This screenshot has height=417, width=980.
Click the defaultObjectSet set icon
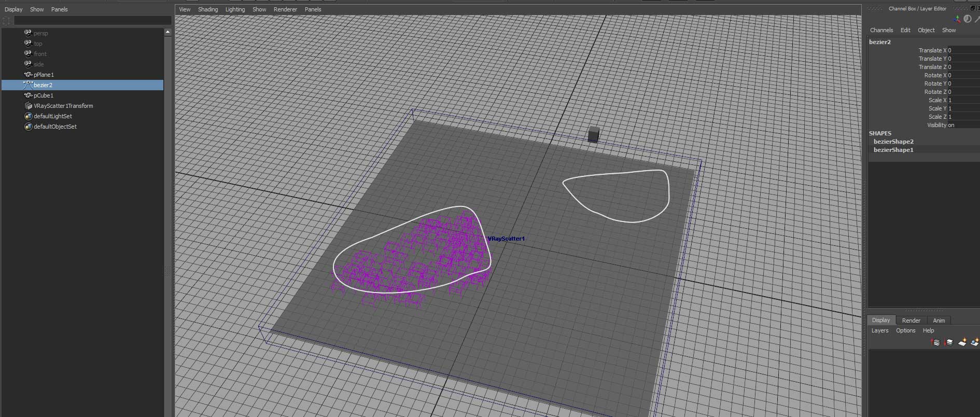pyautogui.click(x=29, y=126)
